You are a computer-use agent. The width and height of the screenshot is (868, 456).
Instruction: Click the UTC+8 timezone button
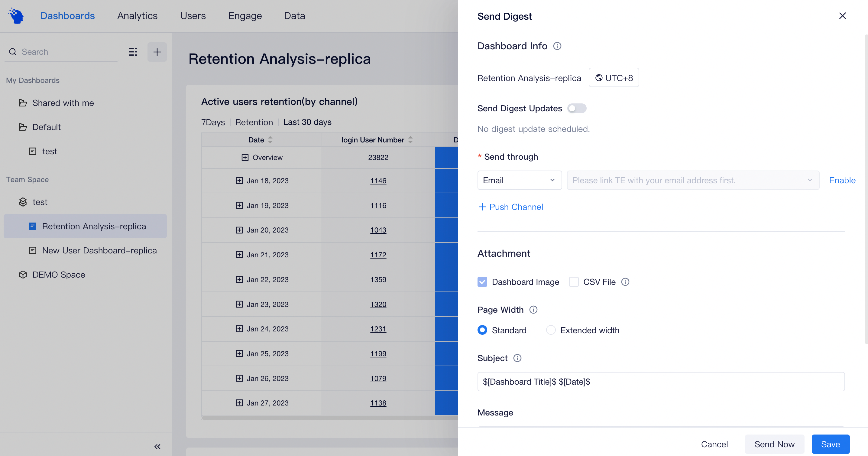[614, 78]
